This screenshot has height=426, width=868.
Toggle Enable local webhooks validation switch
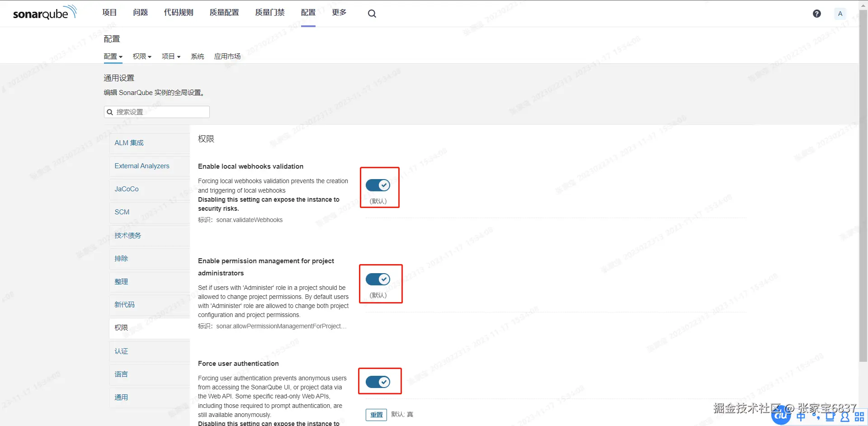(378, 185)
